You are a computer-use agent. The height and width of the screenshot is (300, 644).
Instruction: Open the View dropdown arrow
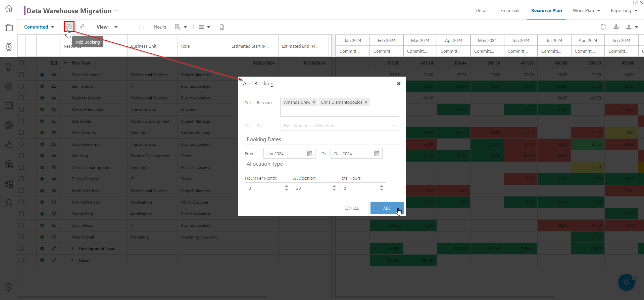pyautogui.click(x=116, y=27)
